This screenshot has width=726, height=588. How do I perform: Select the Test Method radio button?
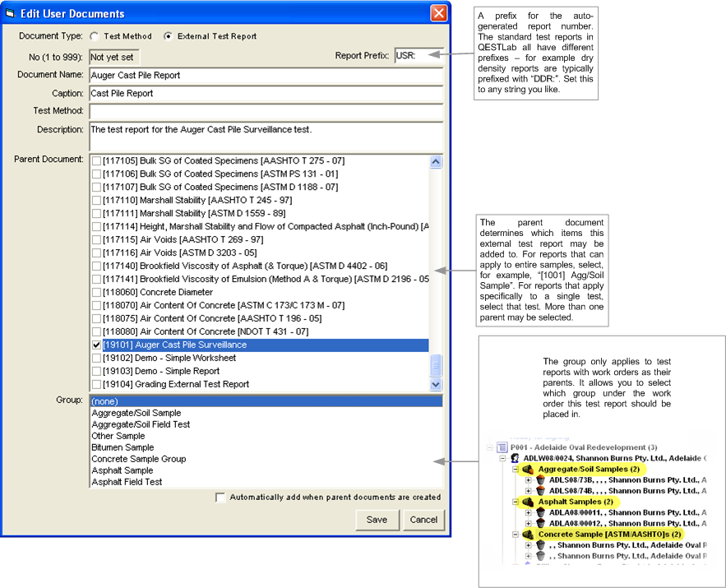[95, 37]
